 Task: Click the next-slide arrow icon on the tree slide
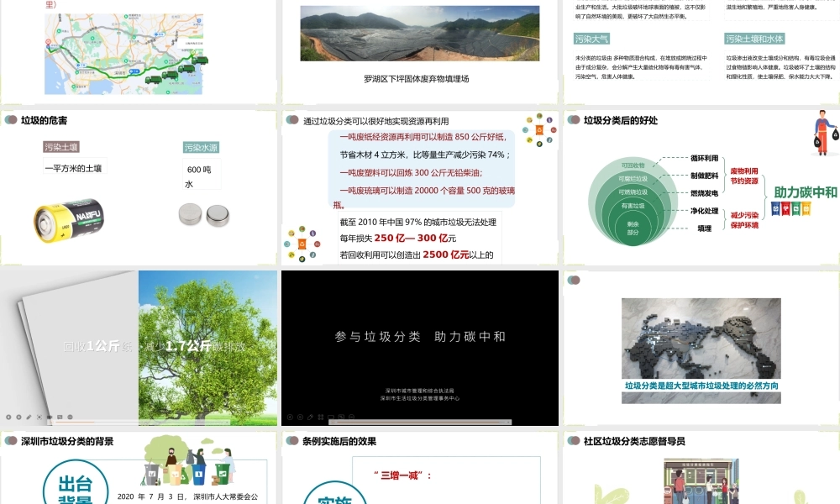tap(18, 417)
